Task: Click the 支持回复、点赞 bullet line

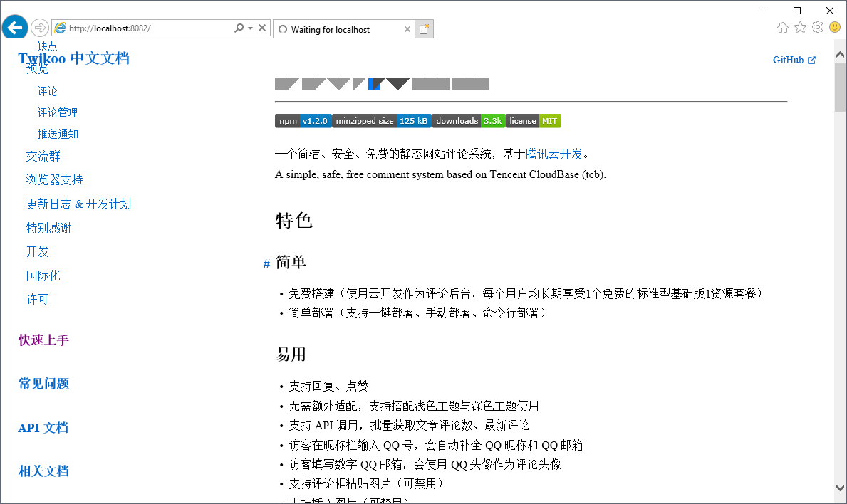Action: click(328, 387)
